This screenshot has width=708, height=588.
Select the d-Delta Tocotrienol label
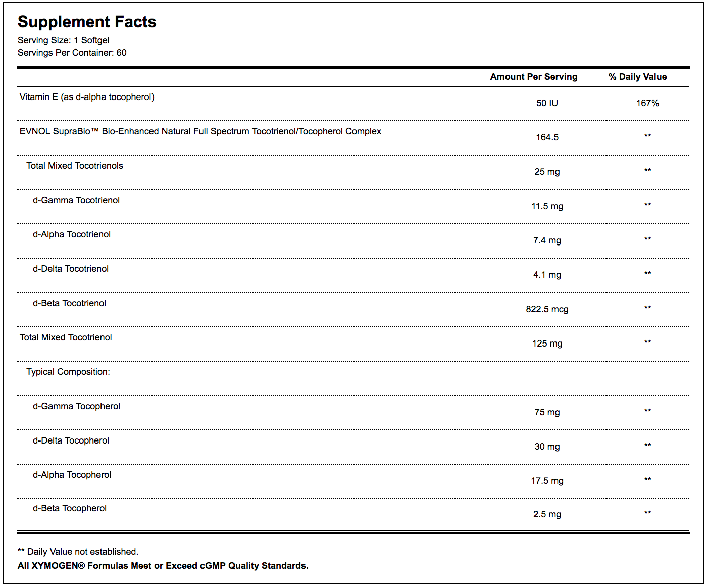71,269
